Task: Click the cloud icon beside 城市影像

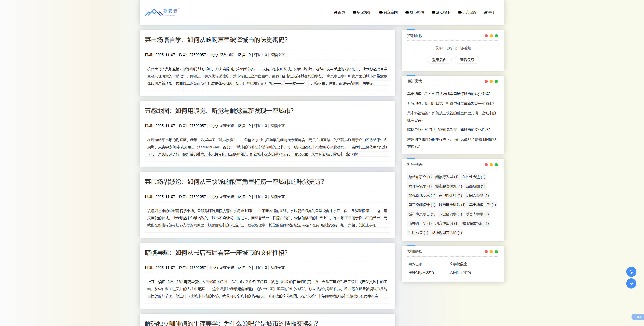Action: pos(407,12)
